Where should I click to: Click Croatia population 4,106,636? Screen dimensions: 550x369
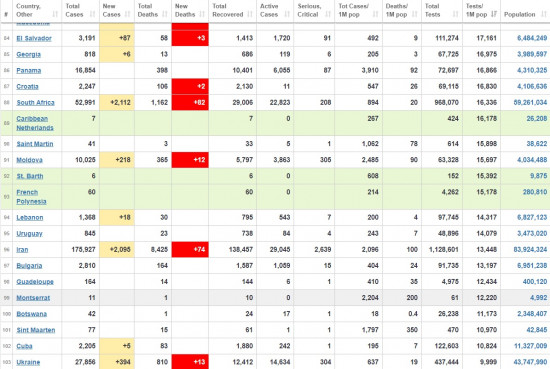(x=532, y=87)
